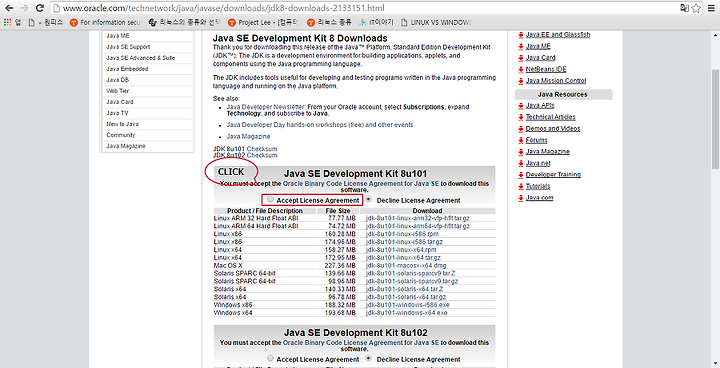Select Accept License Agreement for JDK 8u101

270,200
